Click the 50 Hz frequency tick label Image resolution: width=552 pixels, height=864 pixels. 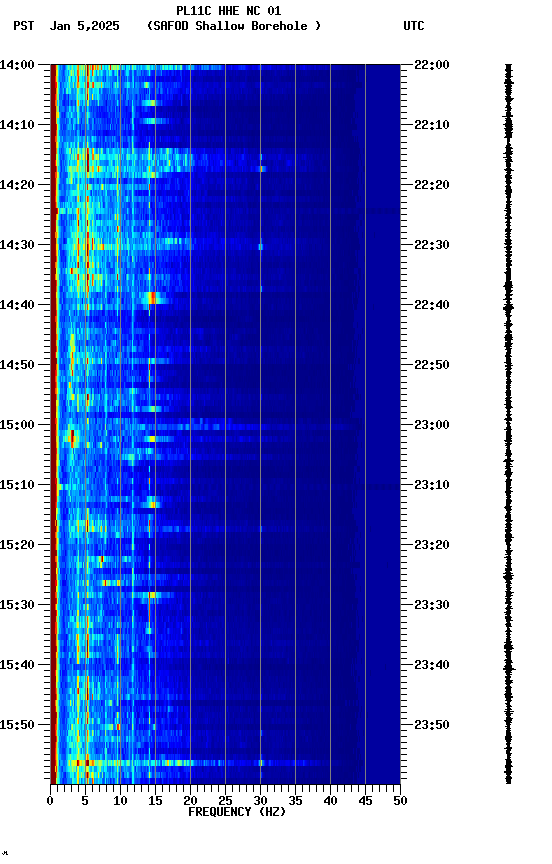[400, 801]
